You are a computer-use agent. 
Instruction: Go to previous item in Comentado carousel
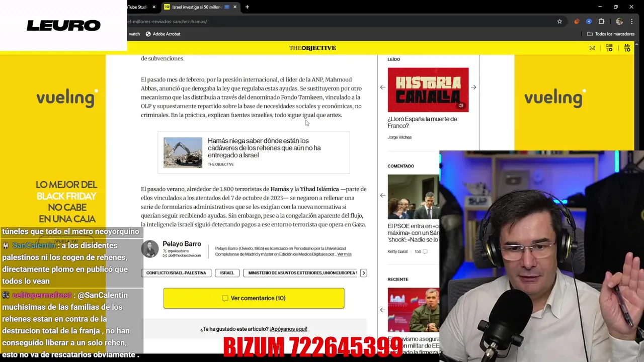tap(383, 195)
